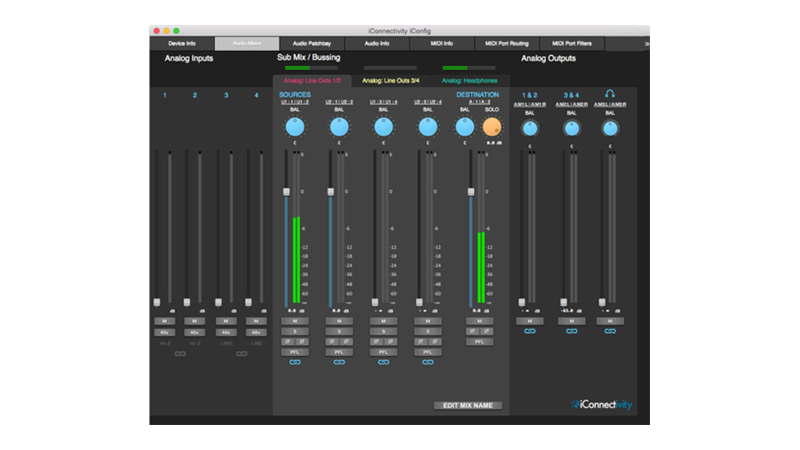Switch to Analog: Headphones mix
This screenshot has width=800, height=450.
point(469,81)
